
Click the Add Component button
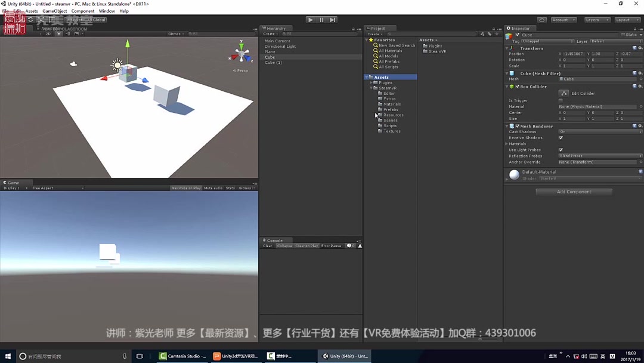(573, 192)
